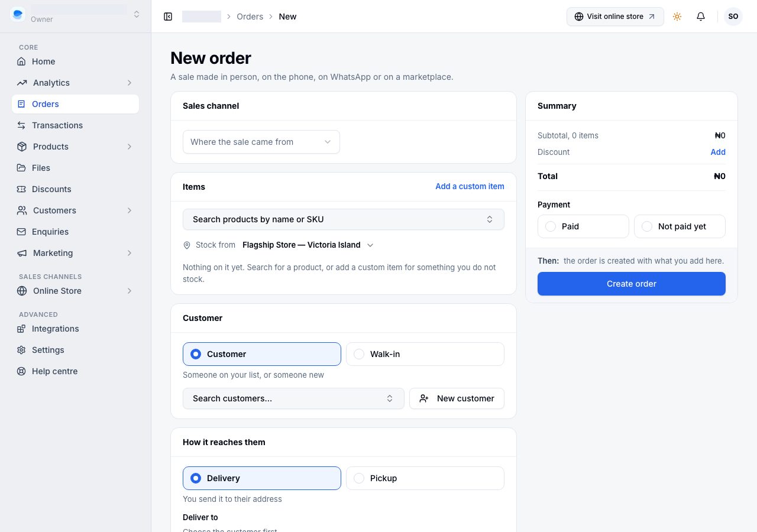This screenshot has width=757, height=532.
Task: Change the Stock from location dropdown
Action: (x=308, y=245)
